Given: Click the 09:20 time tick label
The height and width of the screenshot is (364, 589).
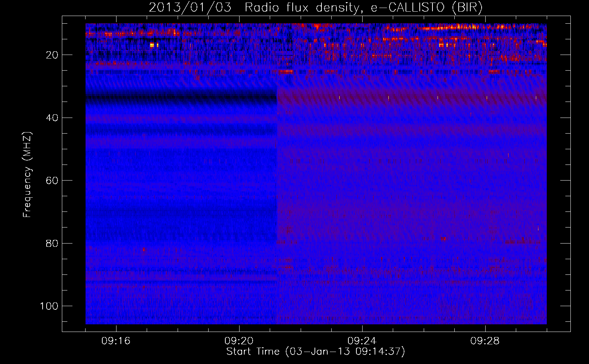Looking at the screenshot, I should 239,341.
